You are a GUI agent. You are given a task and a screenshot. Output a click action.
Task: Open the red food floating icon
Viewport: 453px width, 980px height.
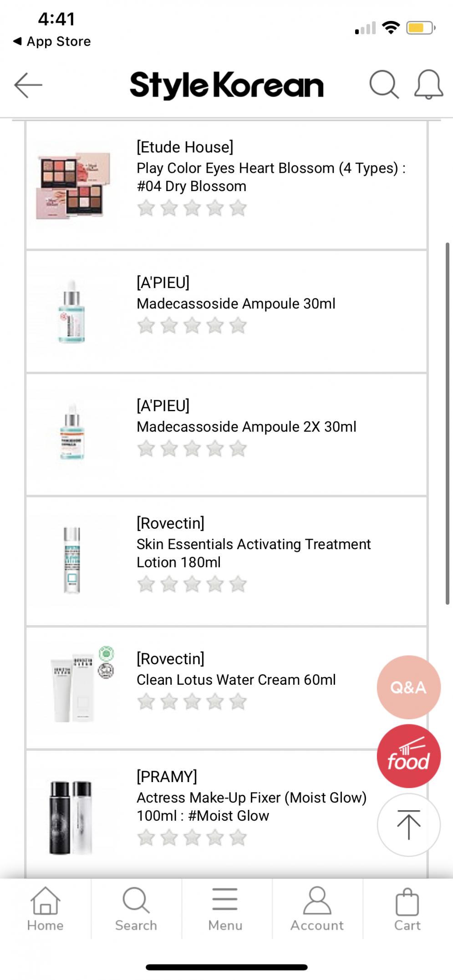coord(408,756)
